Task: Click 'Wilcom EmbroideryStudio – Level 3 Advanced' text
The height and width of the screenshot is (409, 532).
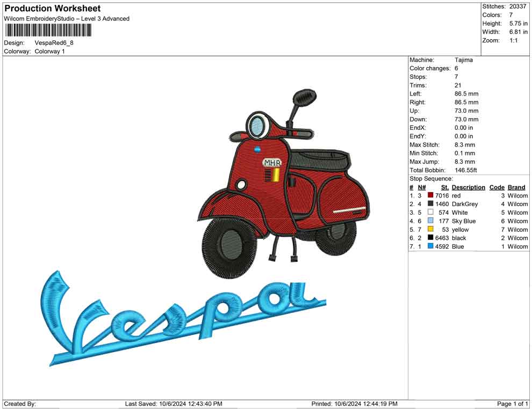Action: [x=67, y=19]
